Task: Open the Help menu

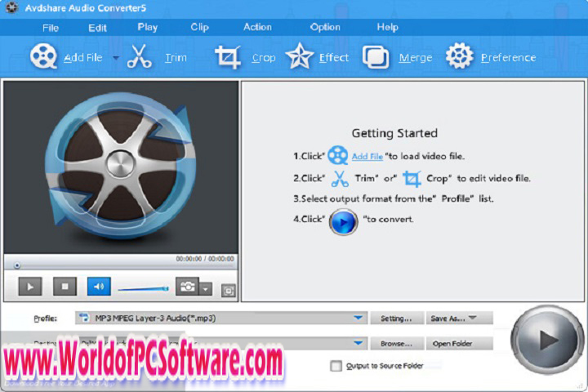Action: (x=387, y=27)
